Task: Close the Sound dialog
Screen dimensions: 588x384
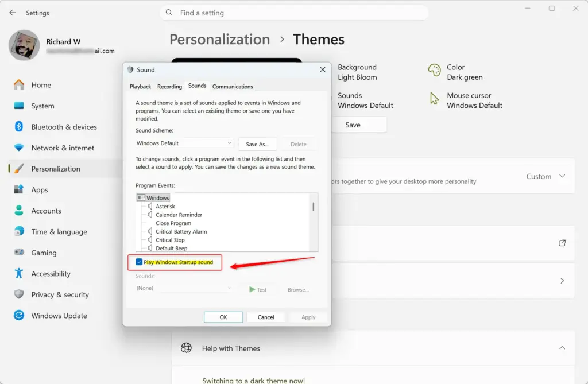Action: 323,70
